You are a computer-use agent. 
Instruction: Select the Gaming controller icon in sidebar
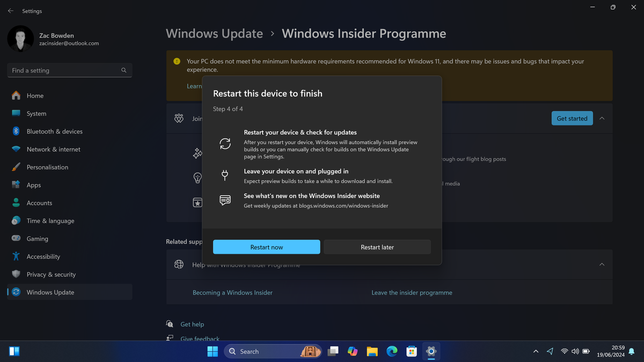[18, 238]
